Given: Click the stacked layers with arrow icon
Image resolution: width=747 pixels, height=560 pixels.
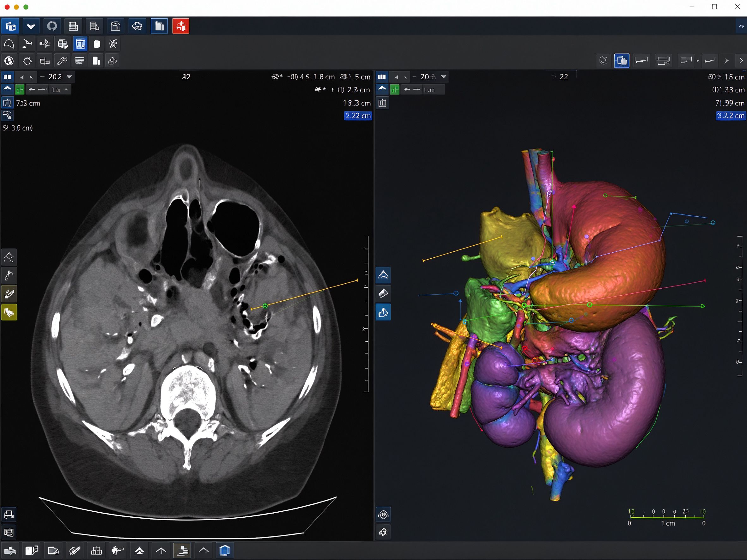Looking at the screenshot, I should (x=63, y=44).
